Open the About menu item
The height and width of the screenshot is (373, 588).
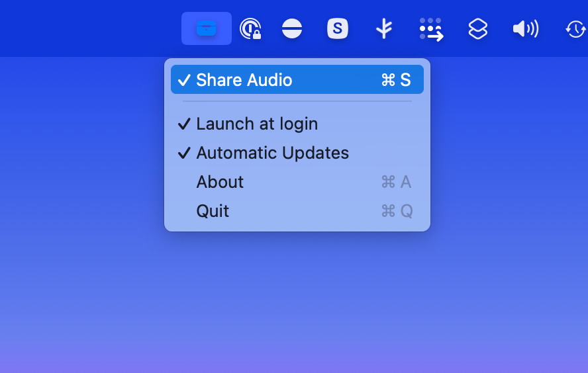click(220, 182)
